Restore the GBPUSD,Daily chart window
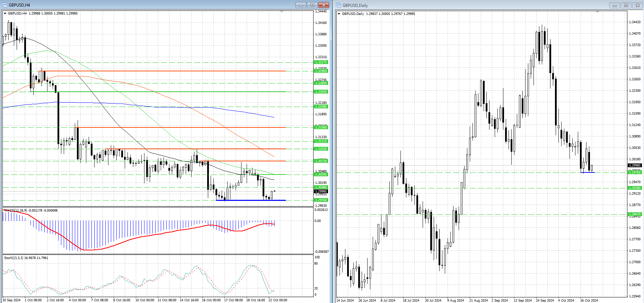644x303 pixels. tap(626, 6)
